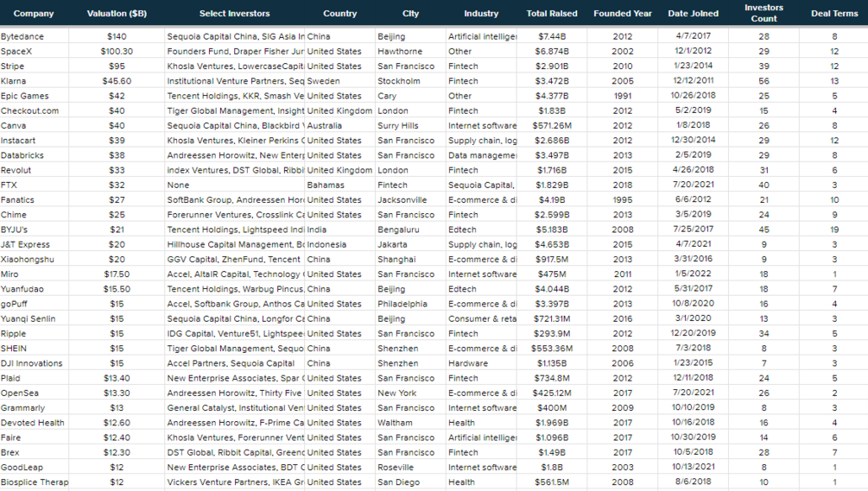This screenshot has width=868, height=491.
Task: Click the Total Raised column header
Action: coord(552,13)
